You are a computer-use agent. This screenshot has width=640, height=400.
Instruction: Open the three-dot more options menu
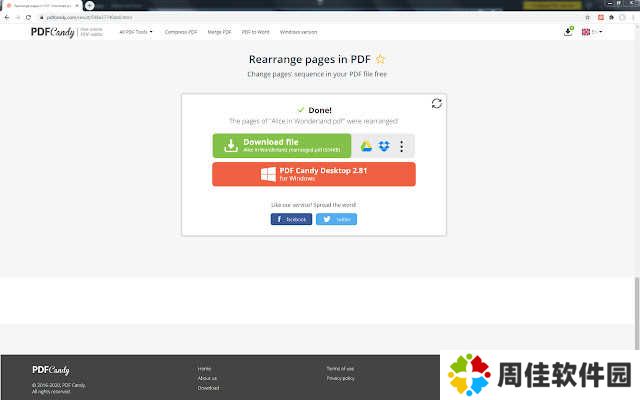click(x=401, y=146)
